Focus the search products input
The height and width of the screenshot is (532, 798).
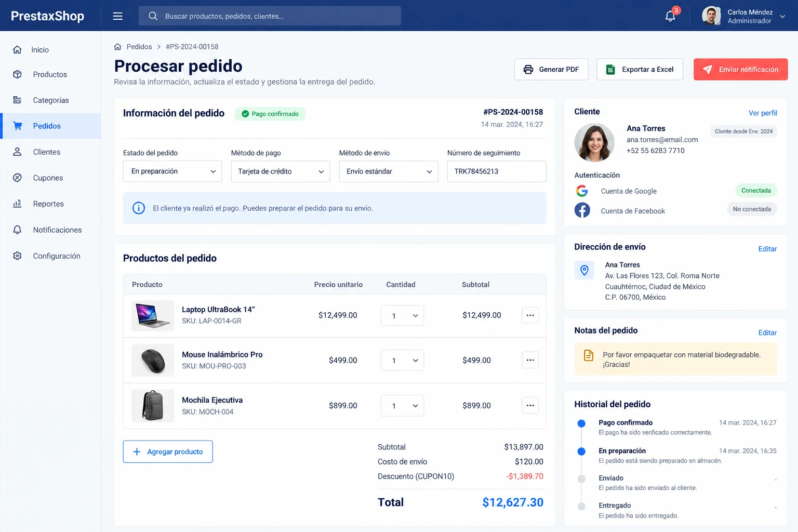coord(270,16)
